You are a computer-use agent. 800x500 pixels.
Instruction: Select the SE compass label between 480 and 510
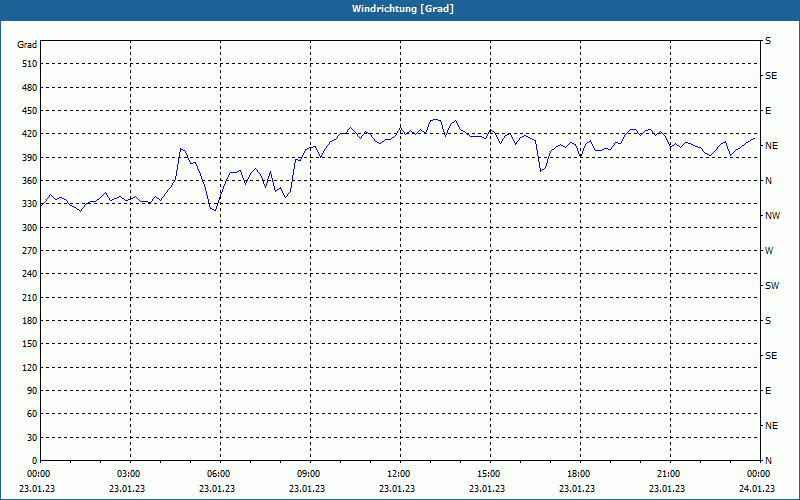pos(771,76)
